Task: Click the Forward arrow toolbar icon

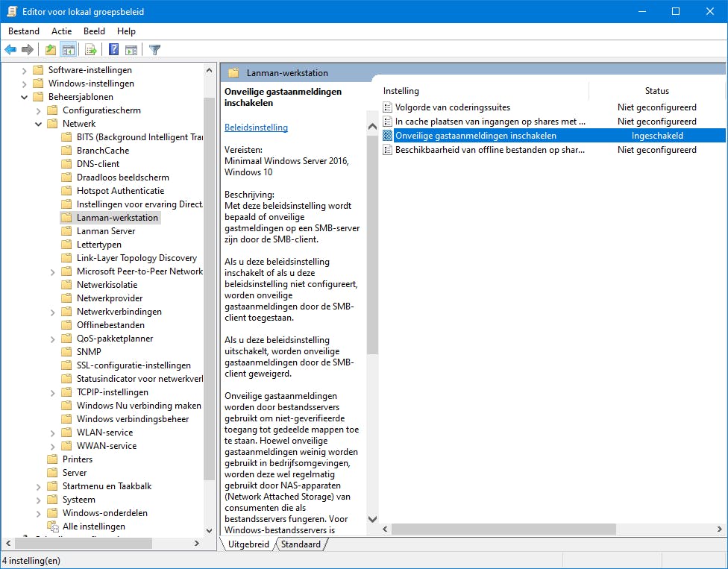Action: tap(28, 50)
